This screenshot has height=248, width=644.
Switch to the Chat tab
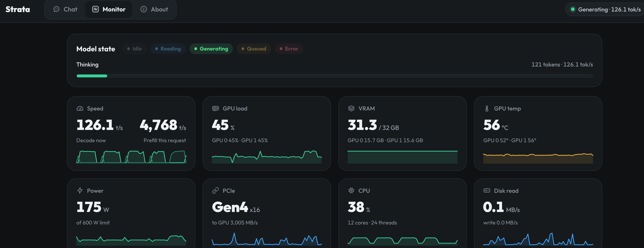pos(65,9)
